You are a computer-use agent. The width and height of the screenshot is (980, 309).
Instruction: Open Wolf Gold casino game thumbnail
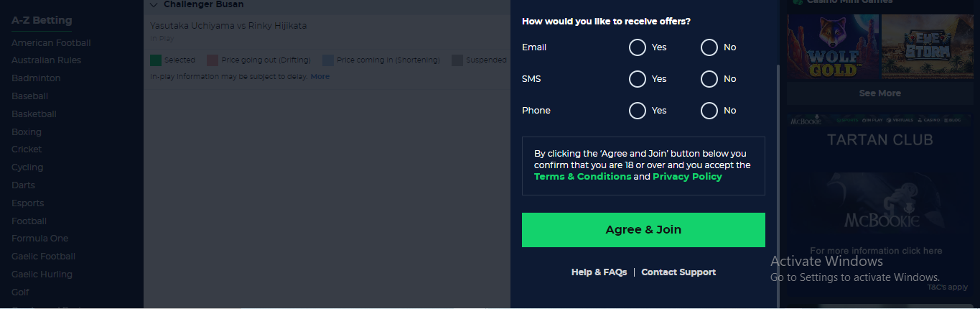[832, 47]
